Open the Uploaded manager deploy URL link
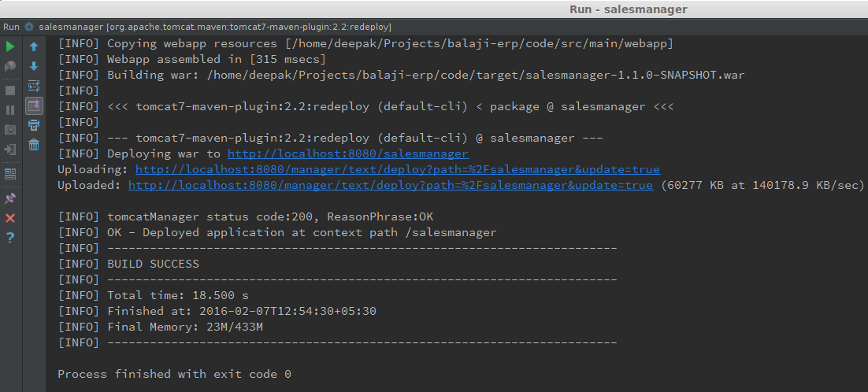The width and height of the screenshot is (868, 392). [390, 185]
